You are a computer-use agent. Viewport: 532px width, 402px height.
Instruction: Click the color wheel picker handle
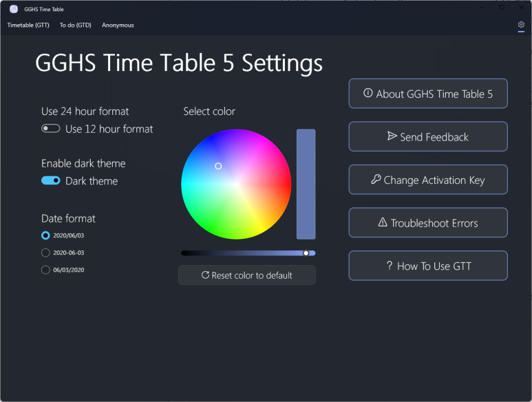[218, 166]
